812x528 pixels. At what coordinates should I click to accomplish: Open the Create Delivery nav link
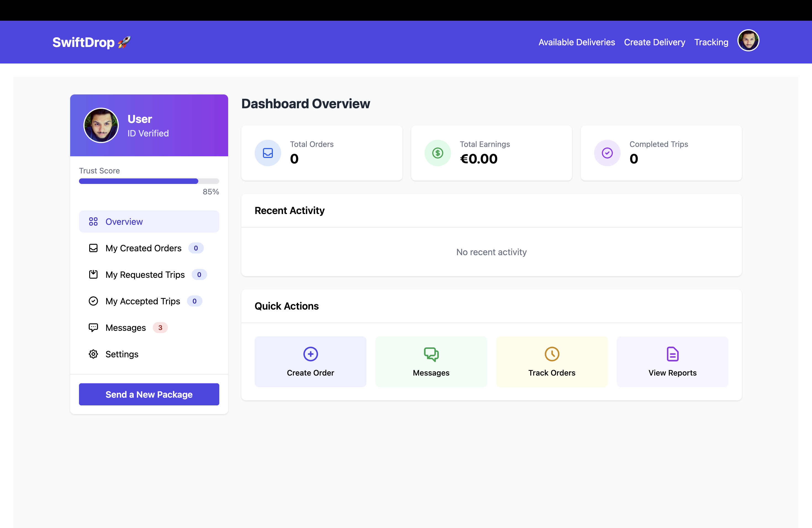coord(654,42)
